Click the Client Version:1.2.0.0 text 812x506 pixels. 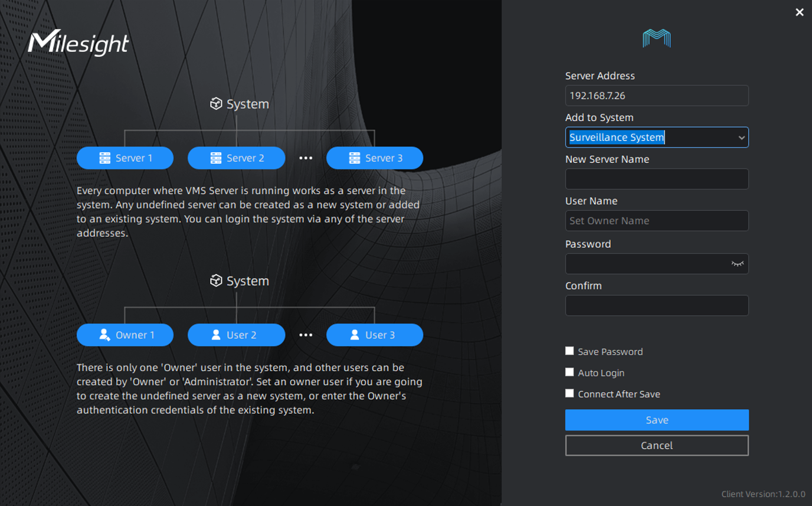point(763,494)
